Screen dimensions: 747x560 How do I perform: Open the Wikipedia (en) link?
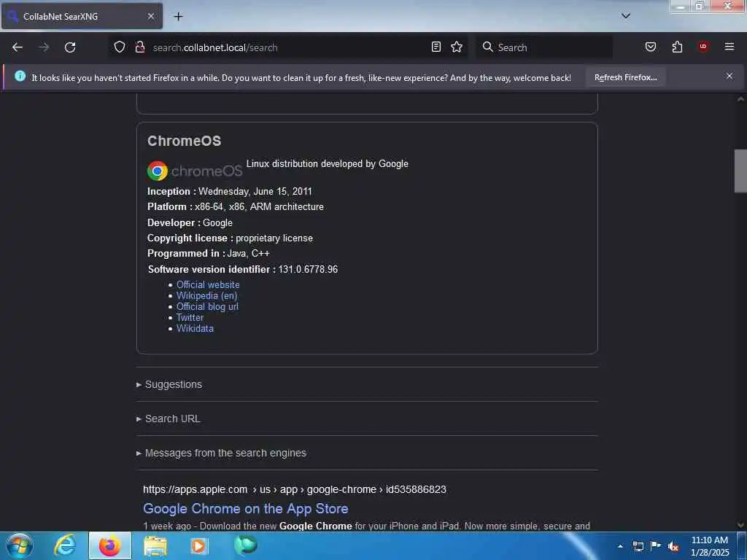206,296
